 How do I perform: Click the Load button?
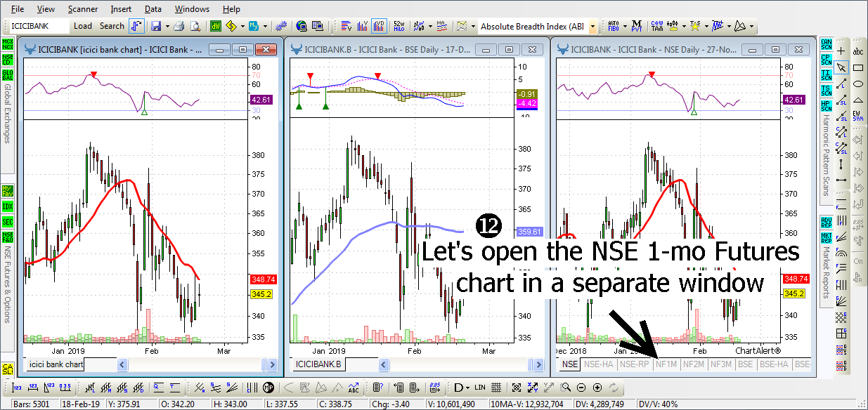tap(83, 26)
